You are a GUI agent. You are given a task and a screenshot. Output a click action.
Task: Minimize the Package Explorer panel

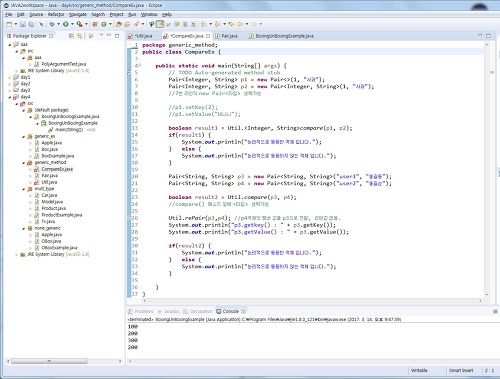(x=109, y=35)
